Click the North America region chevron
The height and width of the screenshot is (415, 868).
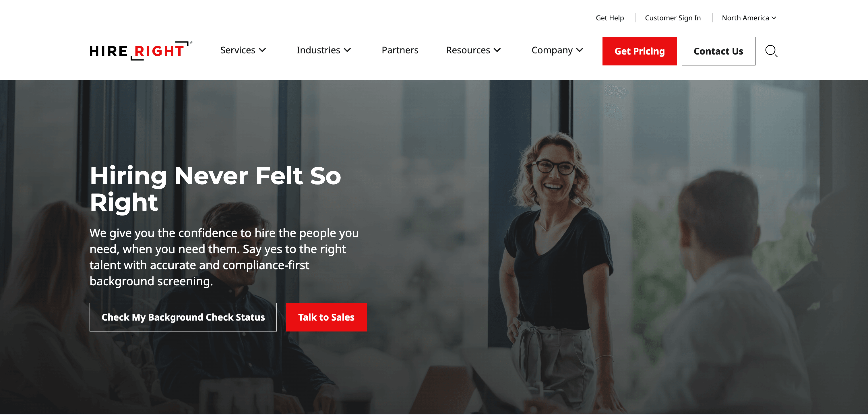coord(774,18)
